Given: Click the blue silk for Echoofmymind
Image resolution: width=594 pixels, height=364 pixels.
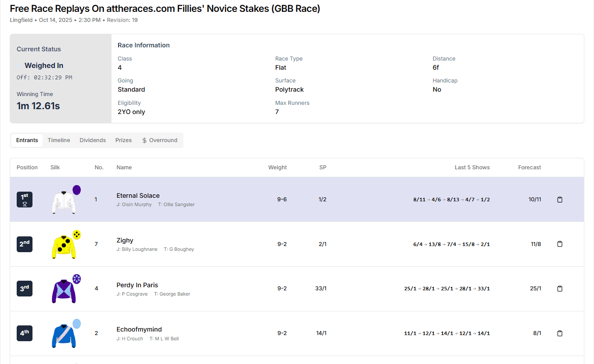Looking at the screenshot, I should (x=65, y=335).
